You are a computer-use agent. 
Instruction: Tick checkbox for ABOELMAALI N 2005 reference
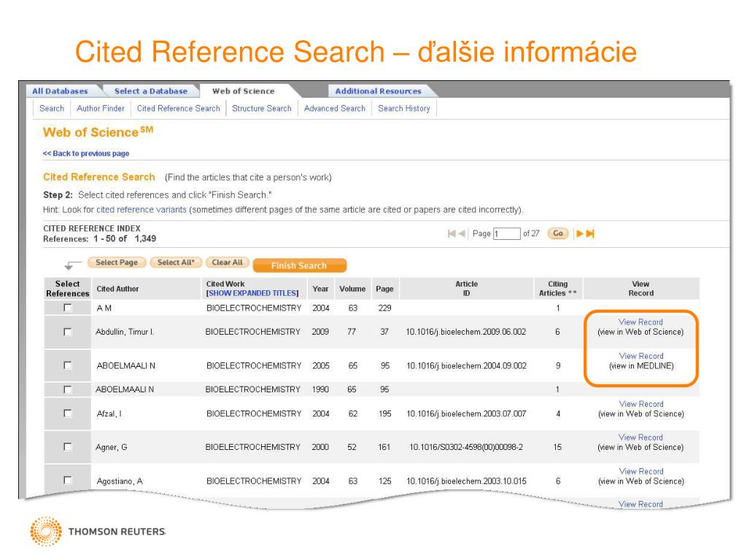(68, 366)
